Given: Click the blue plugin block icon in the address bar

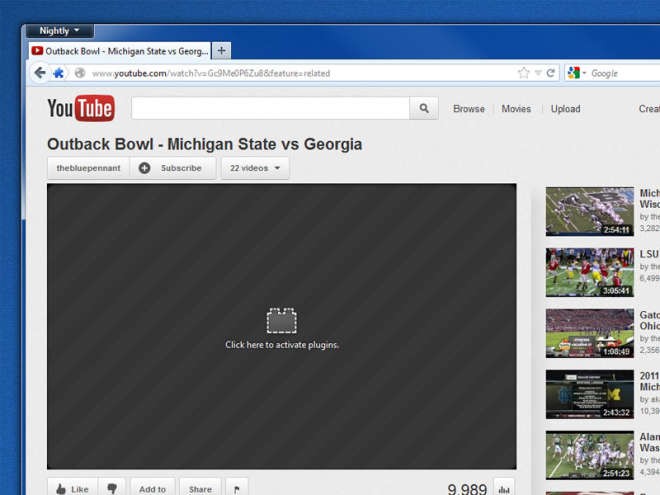Looking at the screenshot, I should click(x=59, y=73).
